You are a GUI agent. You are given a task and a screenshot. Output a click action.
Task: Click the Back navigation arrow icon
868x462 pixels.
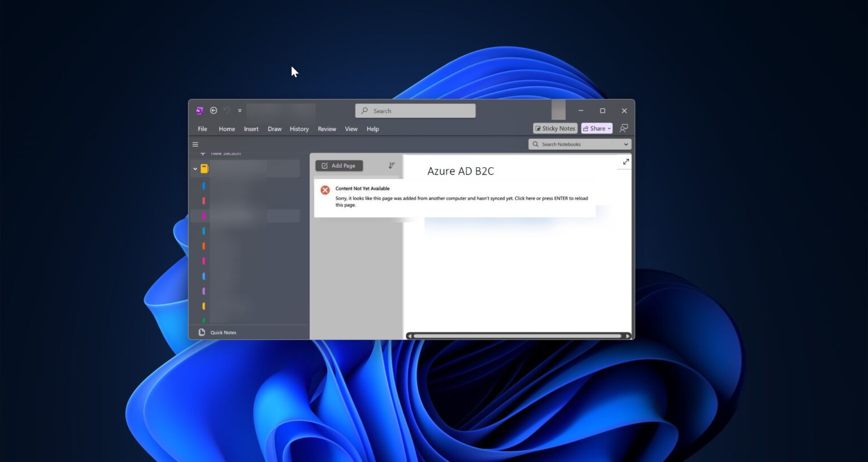coord(214,111)
